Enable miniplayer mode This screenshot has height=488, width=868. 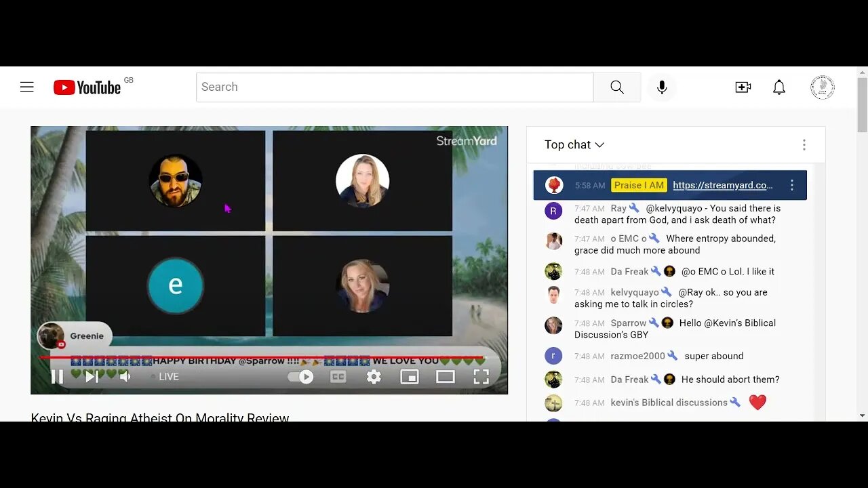410,377
